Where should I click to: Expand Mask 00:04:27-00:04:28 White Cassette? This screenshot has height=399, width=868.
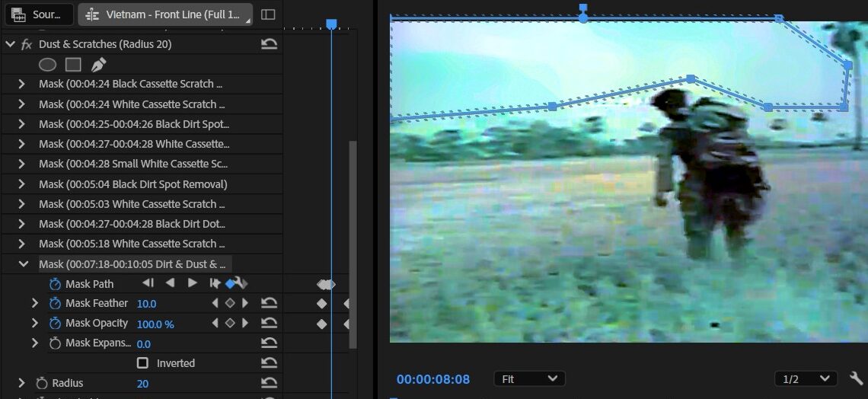tap(21, 144)
